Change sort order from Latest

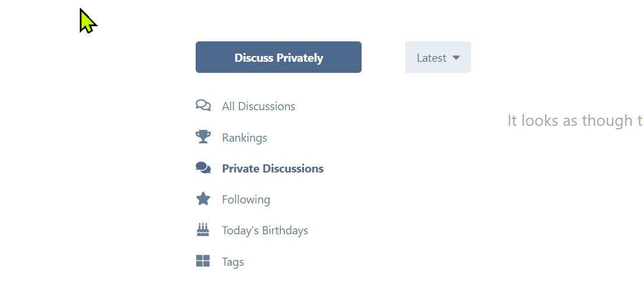point(438,57)
